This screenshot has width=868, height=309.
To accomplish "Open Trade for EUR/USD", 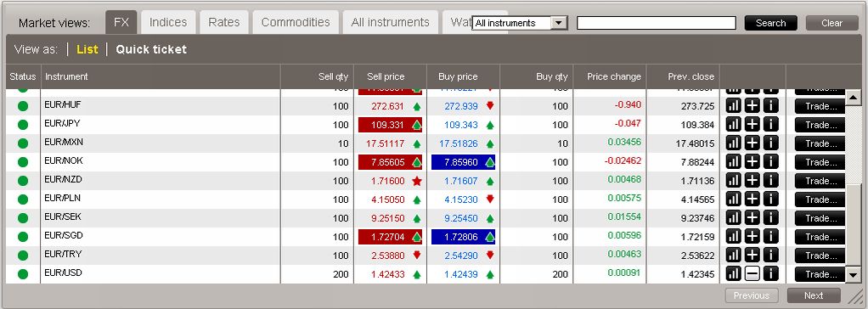I will tap(820, 274).
